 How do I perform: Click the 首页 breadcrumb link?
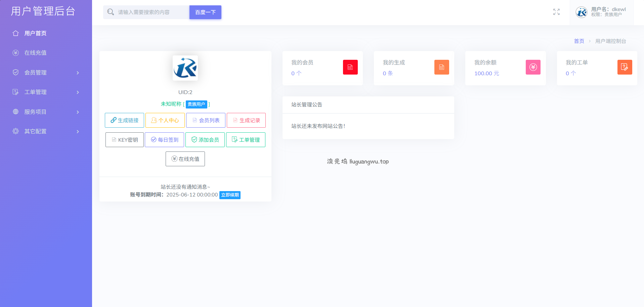coord(579,41)
